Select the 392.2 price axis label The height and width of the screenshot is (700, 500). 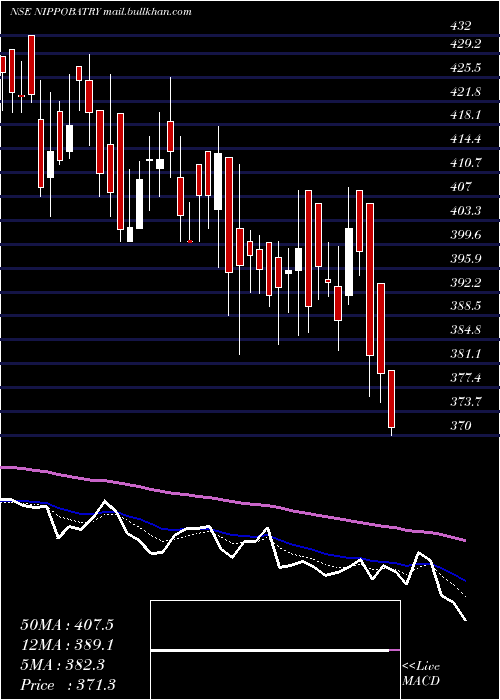(465, 283)
